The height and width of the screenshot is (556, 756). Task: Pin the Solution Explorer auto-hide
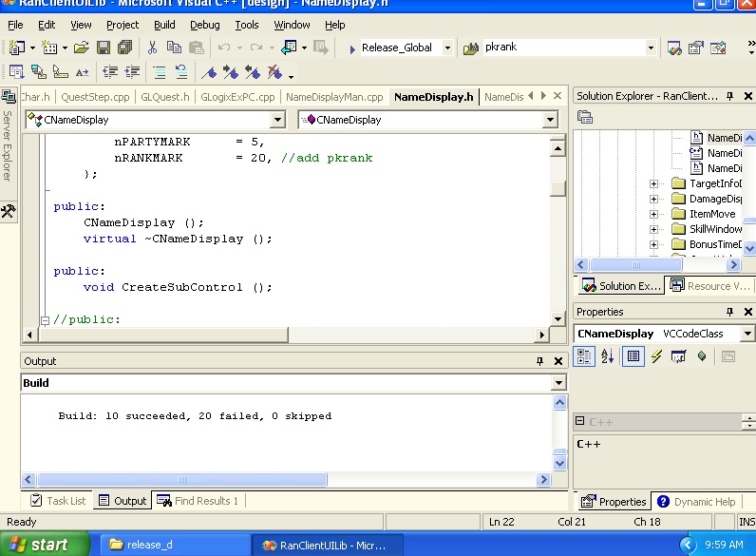coord(730,96)
